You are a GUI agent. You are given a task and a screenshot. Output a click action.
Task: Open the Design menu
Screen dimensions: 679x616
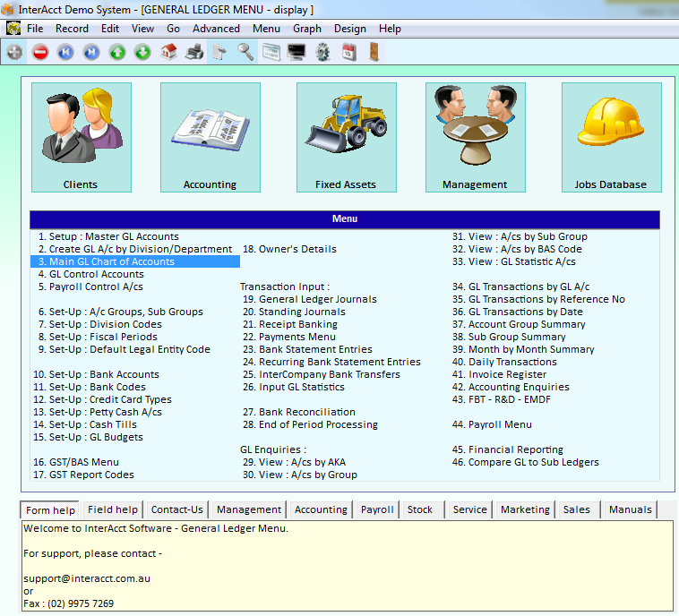[x=350, y=29]
